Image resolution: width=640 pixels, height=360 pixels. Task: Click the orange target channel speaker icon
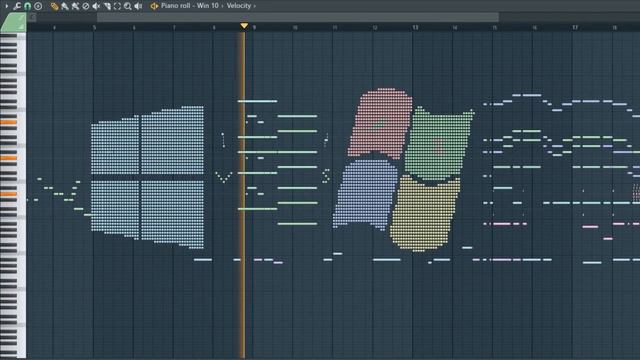click(154, 6)
